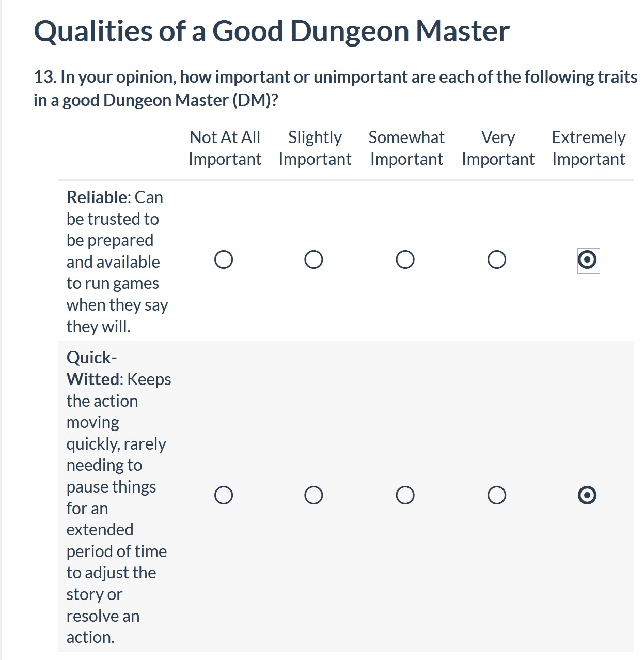644x660 pixels.
Task: Click question 13 prompt text
Action: click(x=336, y=88)
